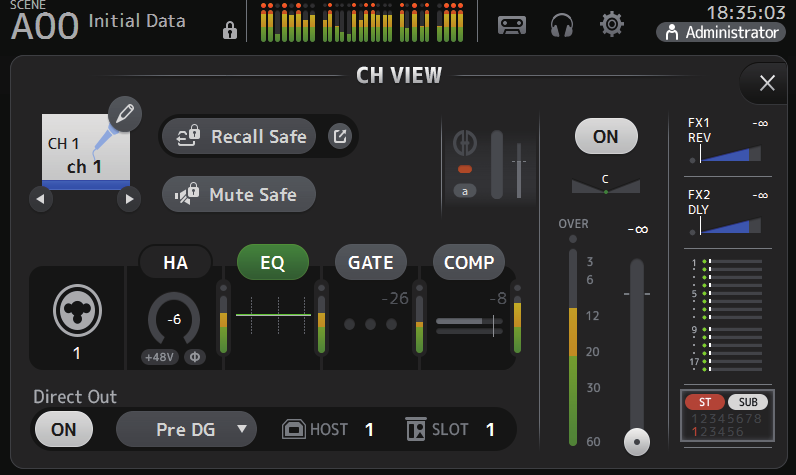Toggle the SUB bus assign
The width and height of the screenshot is (796, 475).
[748, 402]
